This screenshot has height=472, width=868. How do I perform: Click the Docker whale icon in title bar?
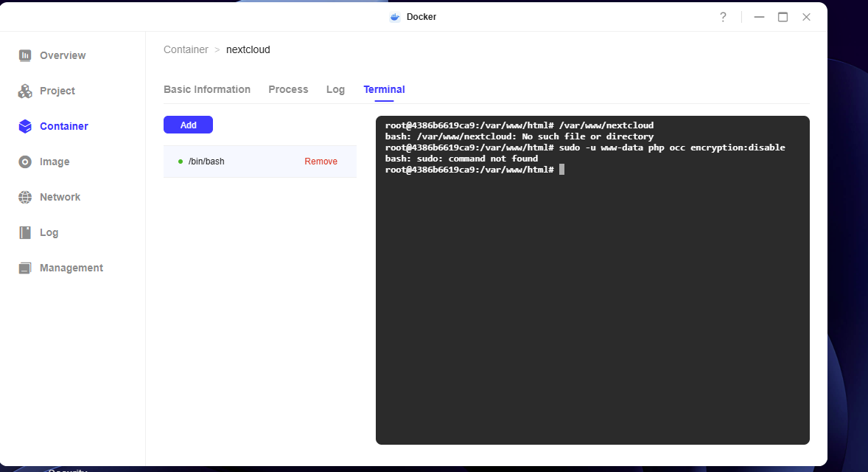pyautogui.click(x=395, y=17)
